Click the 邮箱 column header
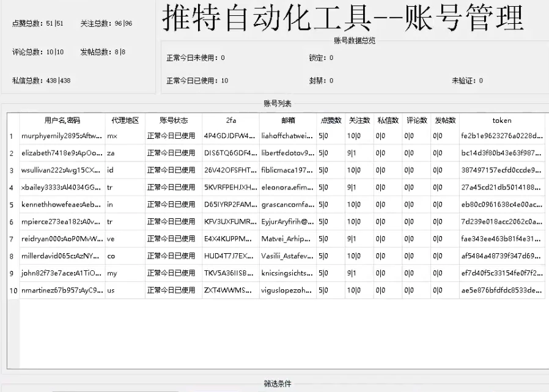This screenshot has height=392, width=549. [x=287, y=120]
